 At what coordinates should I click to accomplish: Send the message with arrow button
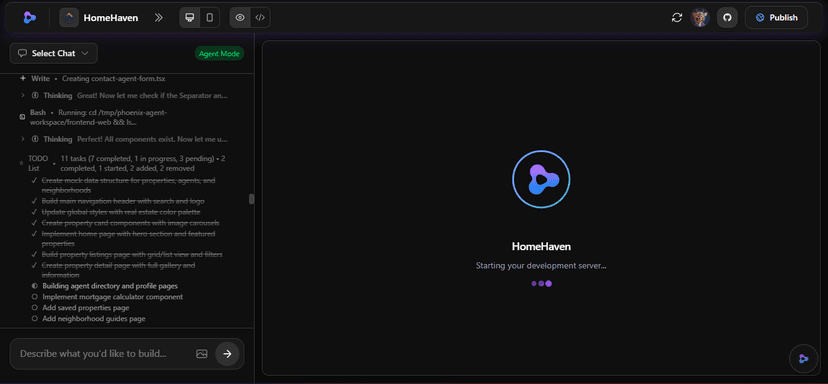pyautogui.click(x=227, y=354)
